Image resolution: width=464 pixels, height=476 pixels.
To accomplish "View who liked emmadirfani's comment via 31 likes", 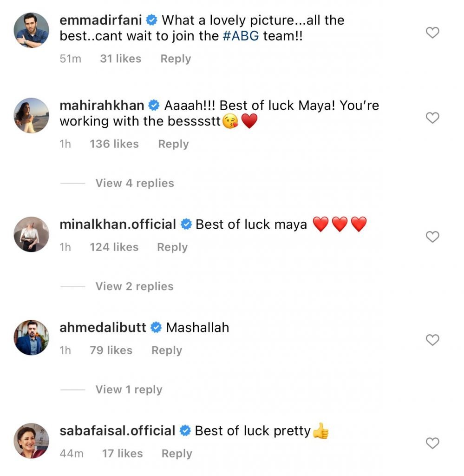I will click(120, 59).
